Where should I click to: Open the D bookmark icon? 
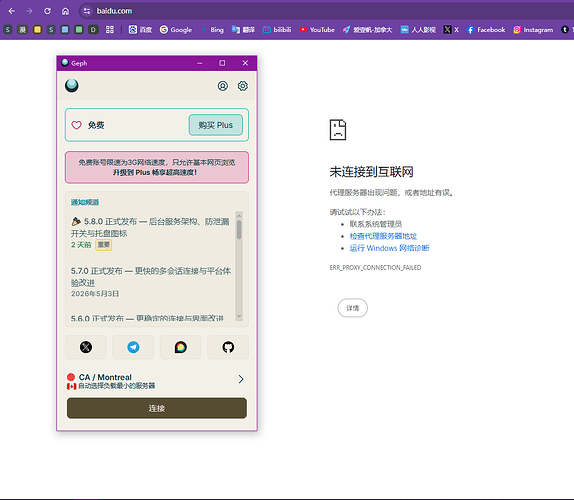pyautogui.click(x=93, y=30)
